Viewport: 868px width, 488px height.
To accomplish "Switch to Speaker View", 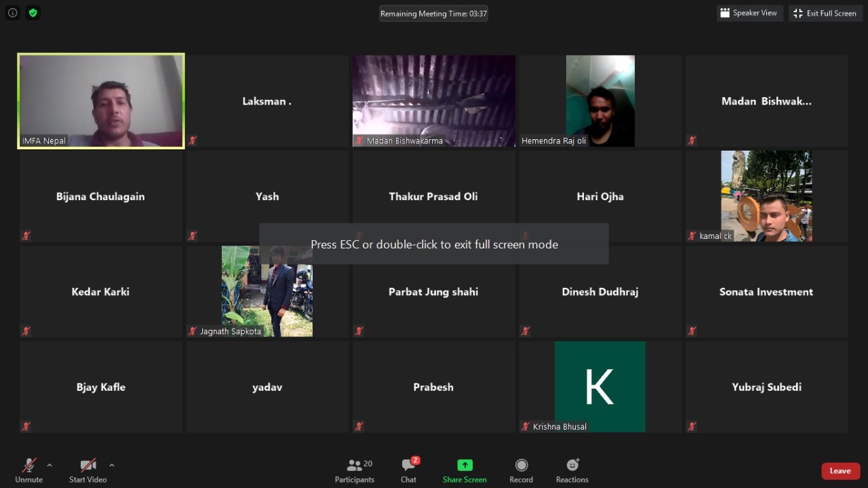I will coord(749,13).
